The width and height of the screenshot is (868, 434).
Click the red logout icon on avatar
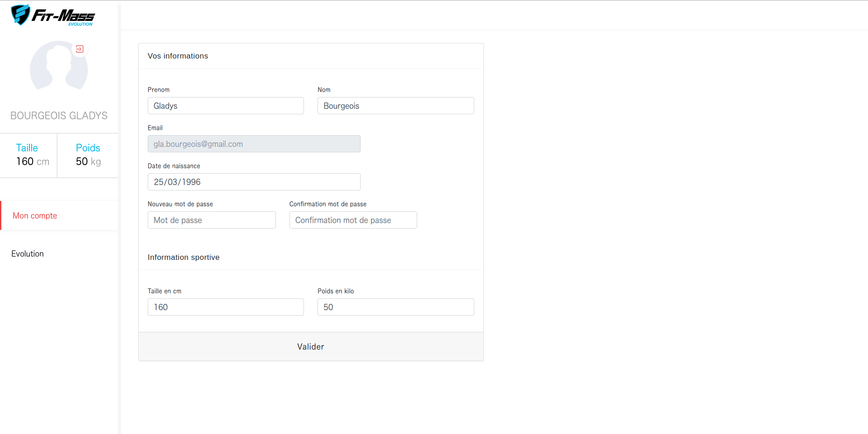(x=80, y=49)
